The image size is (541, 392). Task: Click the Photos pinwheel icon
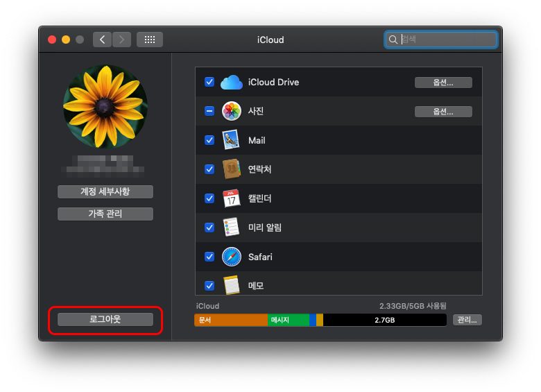231,111
